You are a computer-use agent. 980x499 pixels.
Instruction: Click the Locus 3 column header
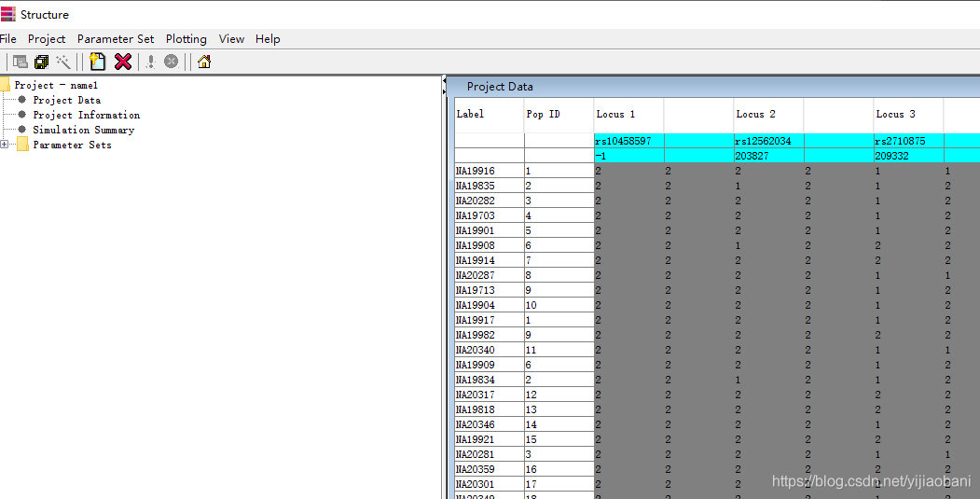pos(909,115)
